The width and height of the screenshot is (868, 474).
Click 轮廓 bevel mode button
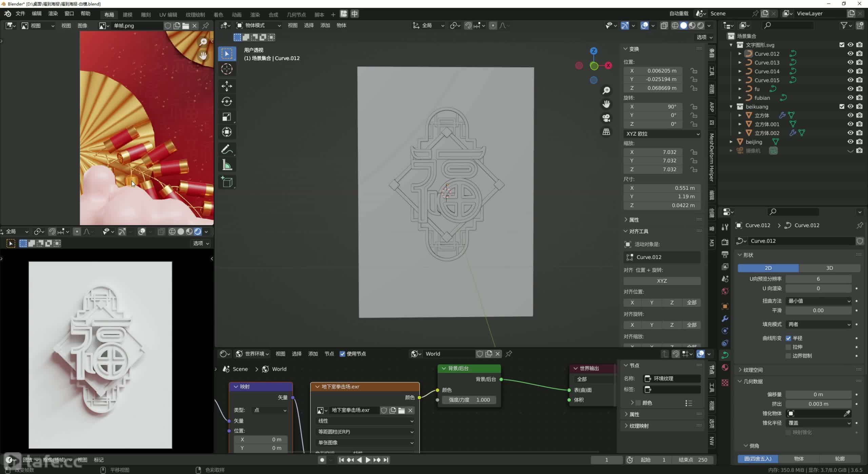(840, 459)
